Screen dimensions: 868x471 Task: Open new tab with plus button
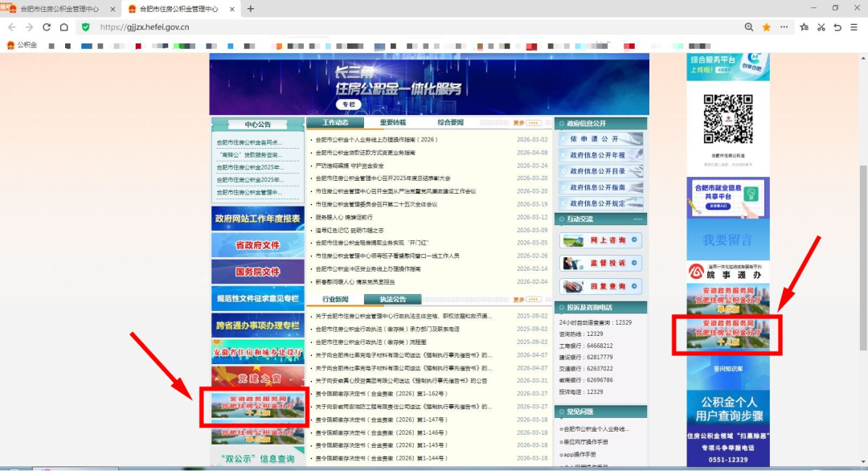tap(251, 9)
